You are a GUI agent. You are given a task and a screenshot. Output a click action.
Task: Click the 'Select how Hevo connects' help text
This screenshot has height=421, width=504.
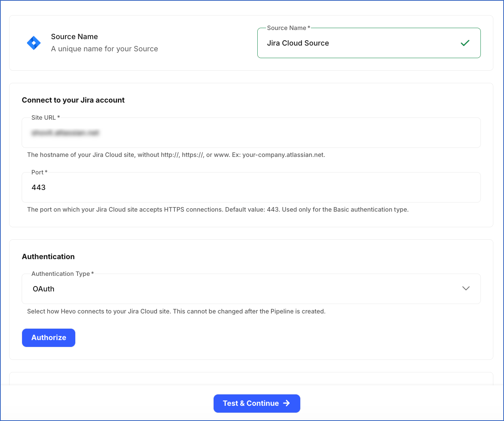(x=176, y=311)
